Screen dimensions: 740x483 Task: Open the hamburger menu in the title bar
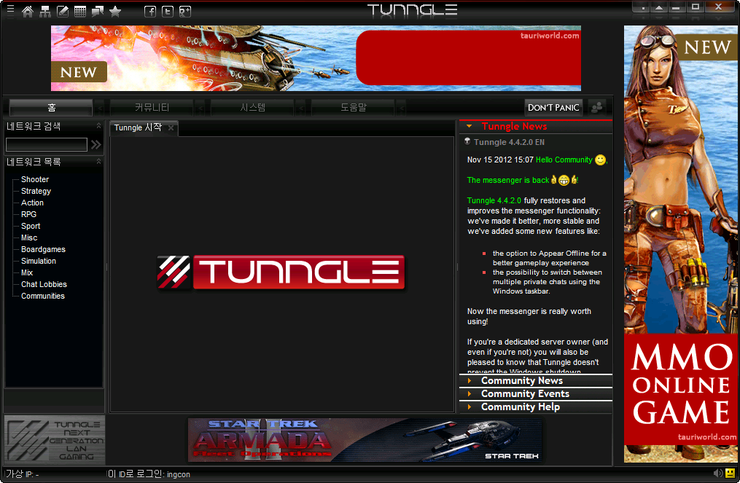pyautogui.click(x=10, y=9)
